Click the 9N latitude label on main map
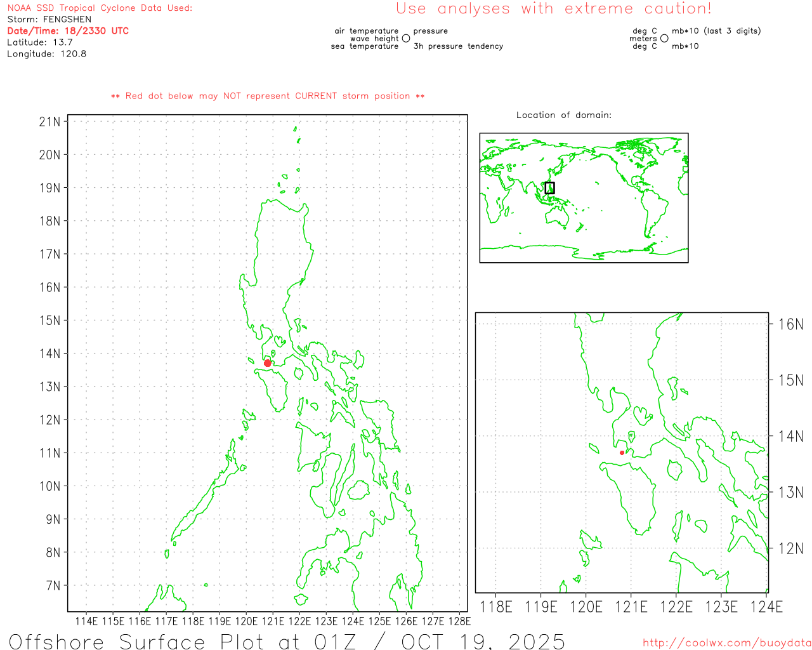The image size is (812, 650). tap(53, 519)
